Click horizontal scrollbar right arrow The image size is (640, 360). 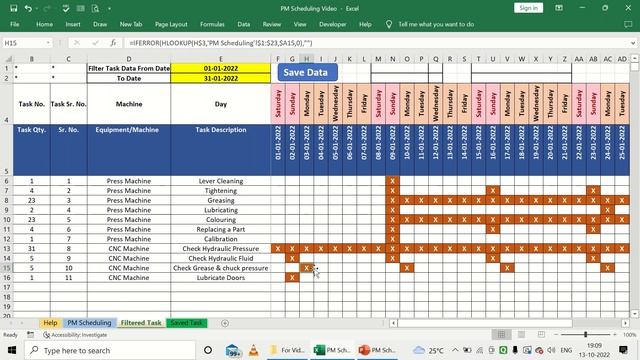(625, 323)
